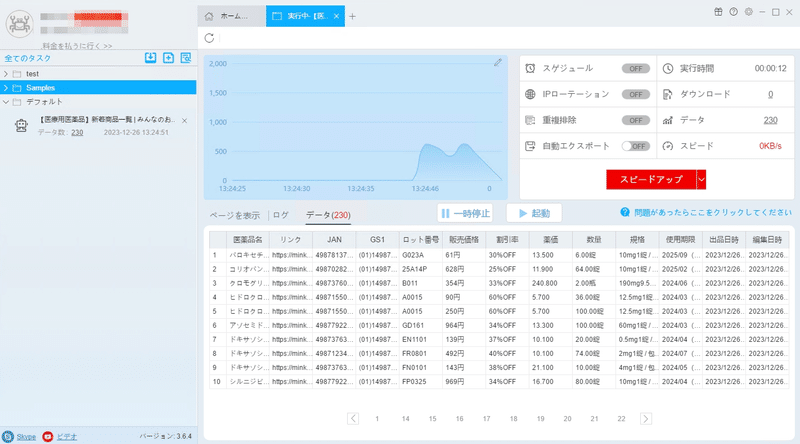Image resolution: width=800 pixels, height=444 pixels.
Task: Open the スピードアップ dropdown arrow
Action: [x=701, y=180]
